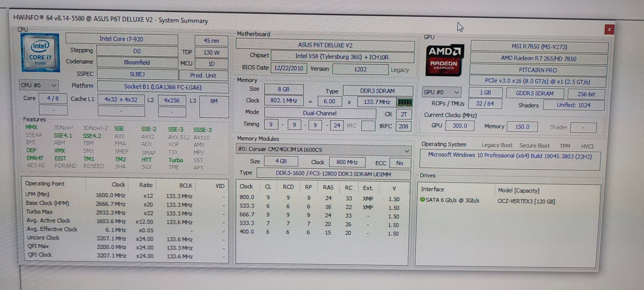Click the Socket B1 LGA1366 platform field
Screen dimensions: 644x290
[163, 87]
